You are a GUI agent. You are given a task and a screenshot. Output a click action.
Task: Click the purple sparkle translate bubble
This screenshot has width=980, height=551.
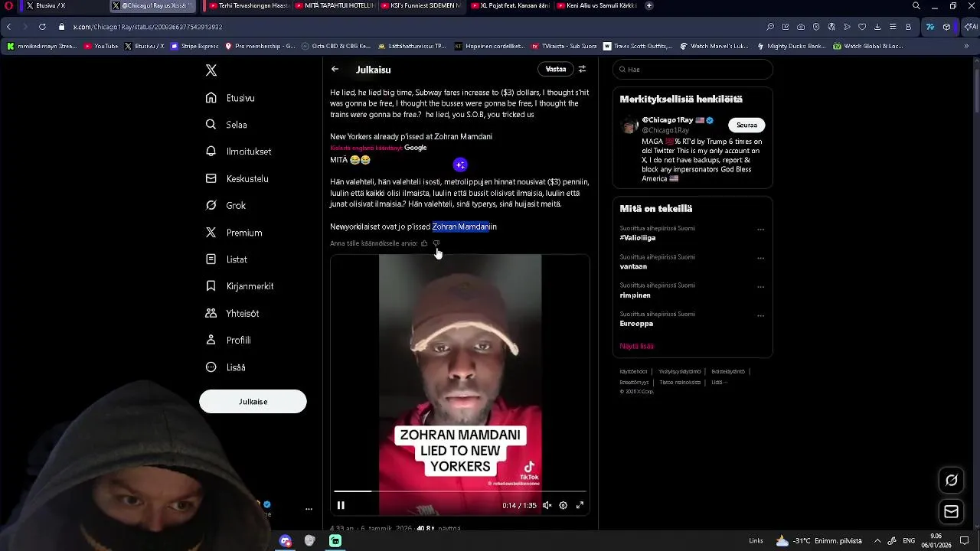pyautogui.click(x=460, y=165)
